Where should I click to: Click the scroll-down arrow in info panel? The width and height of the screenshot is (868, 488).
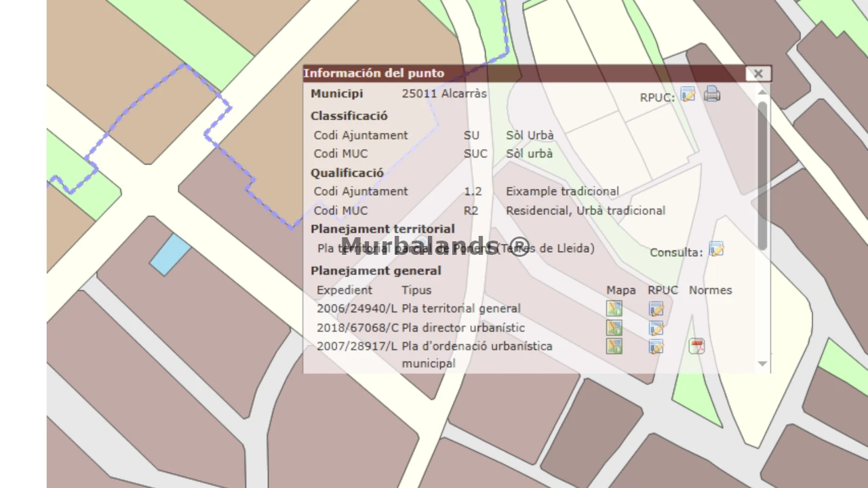coord(762,364)
